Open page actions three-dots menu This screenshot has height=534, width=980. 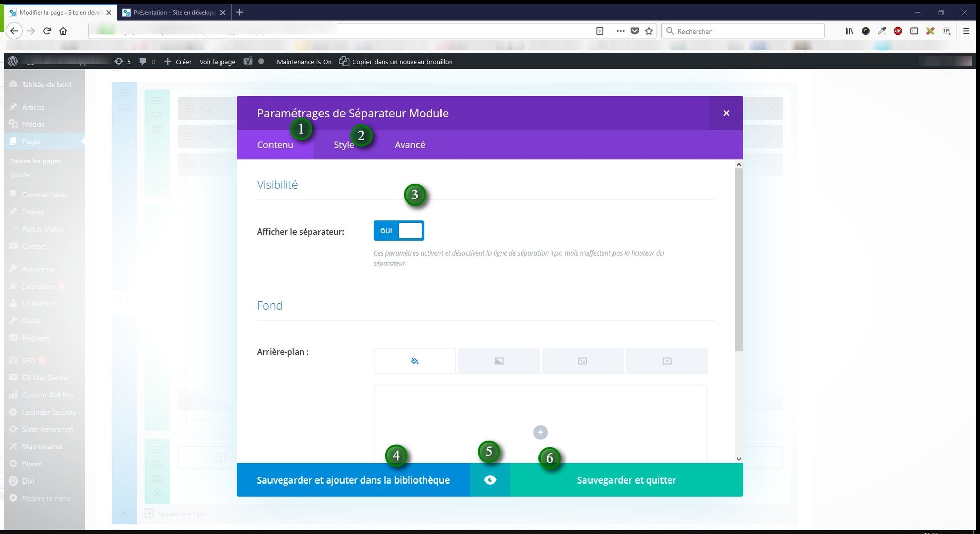[620, 31]
